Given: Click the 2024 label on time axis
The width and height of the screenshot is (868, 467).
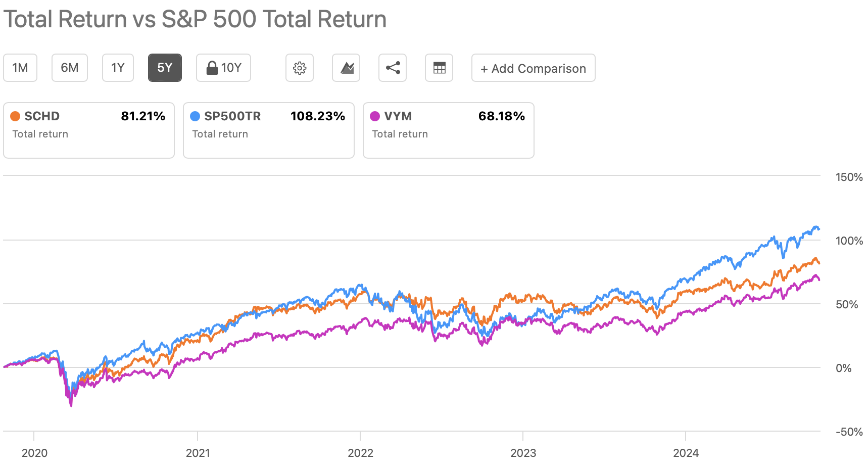Looking at the screenshot, I should click(x=686, y=452).
